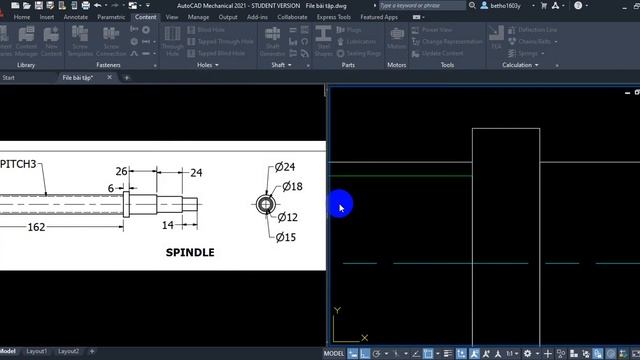Click the New drawing quick access icon
Image resolution: width=640 pixels, height=360 pixels.
pyautogui.click(x=15, y=5)
